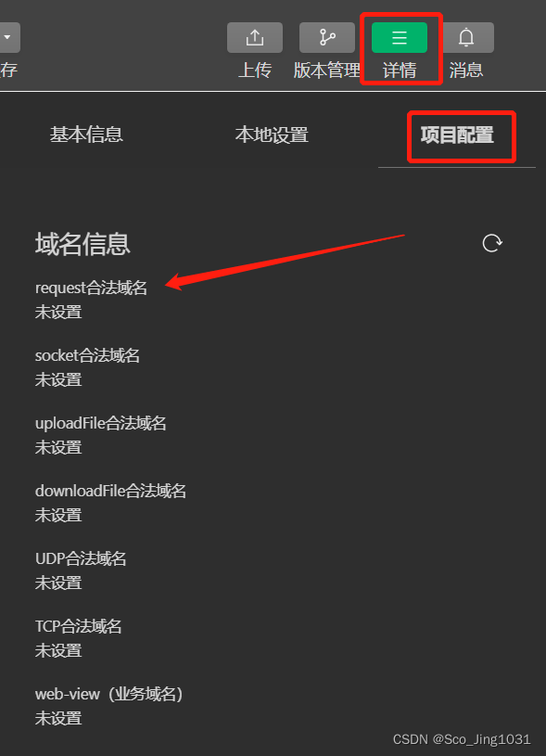
Task: Click the upload arrow icon
Action: (254, 38)
